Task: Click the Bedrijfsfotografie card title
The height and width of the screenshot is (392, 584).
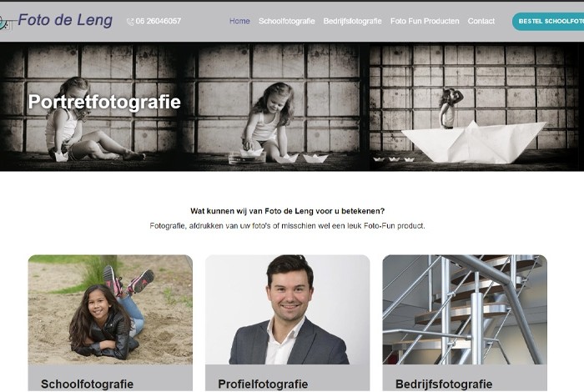Action: click(x=444, y=384)
